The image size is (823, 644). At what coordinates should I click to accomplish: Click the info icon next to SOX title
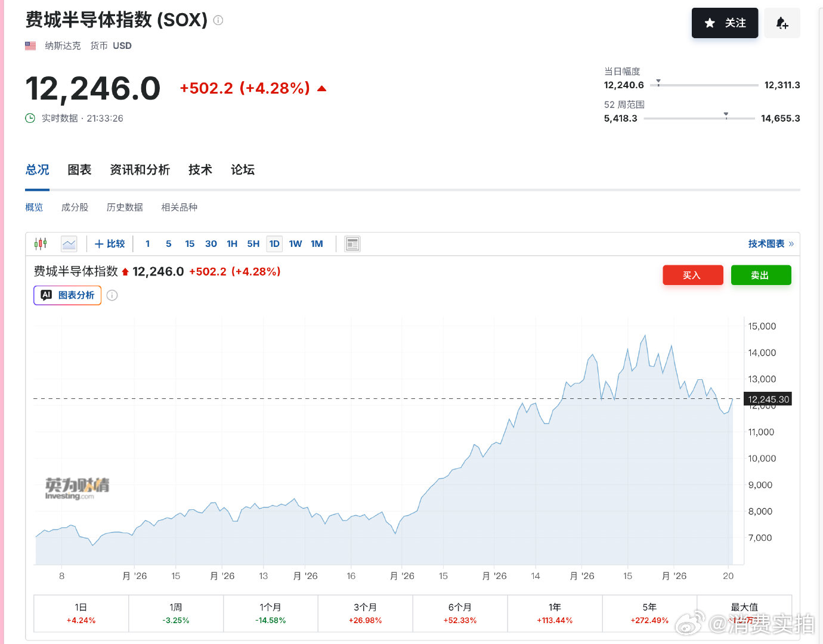[x=218, y=20]
